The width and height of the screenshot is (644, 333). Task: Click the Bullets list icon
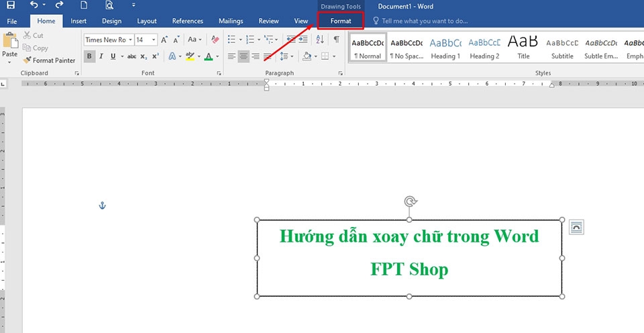click(x=231, y=40)
